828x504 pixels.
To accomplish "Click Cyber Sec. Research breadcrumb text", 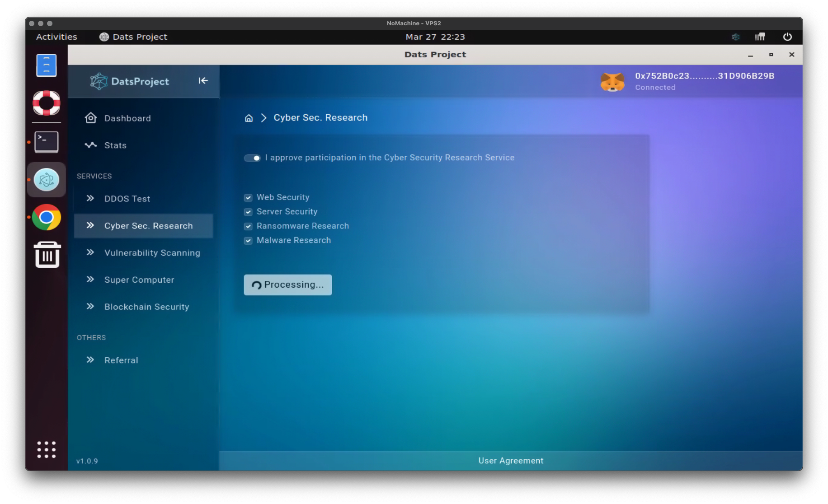I will click(x=320, y=118).
